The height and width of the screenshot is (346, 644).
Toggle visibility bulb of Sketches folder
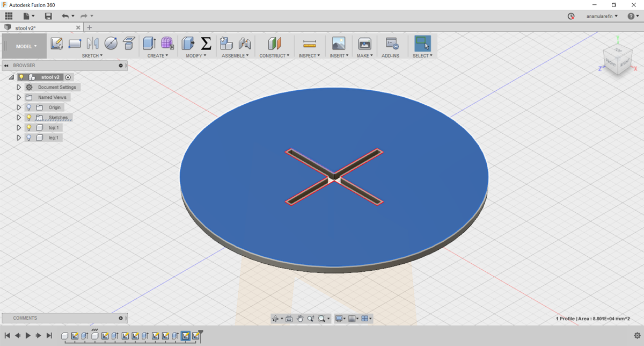pyautogui.click(x=29, y=118)
